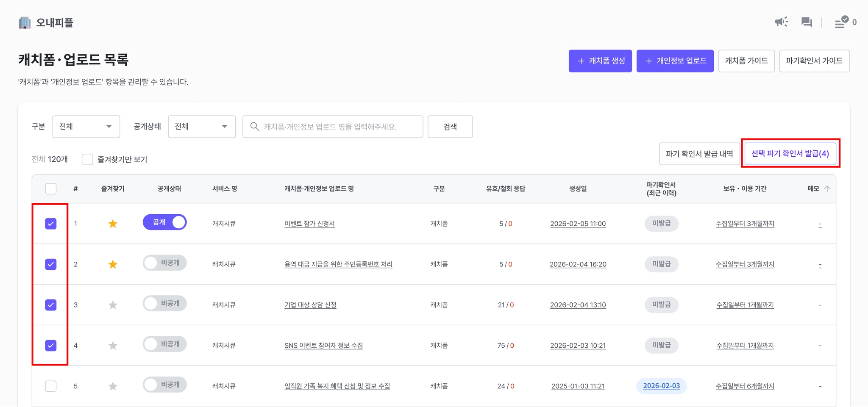Open the 용역 대금 지급 주민등록번호 처리 link
Screen dimensions: 868x407
pos(338,264)
